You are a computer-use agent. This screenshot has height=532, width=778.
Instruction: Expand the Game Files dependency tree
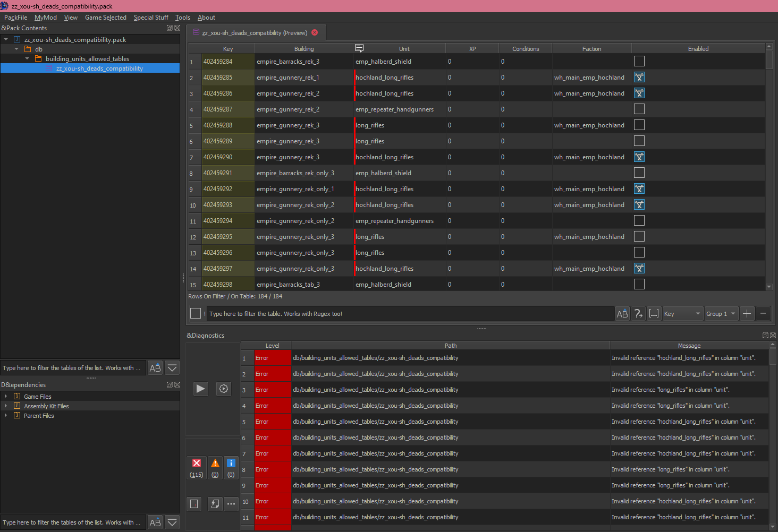pyautogui.click(x=5, y=397)
